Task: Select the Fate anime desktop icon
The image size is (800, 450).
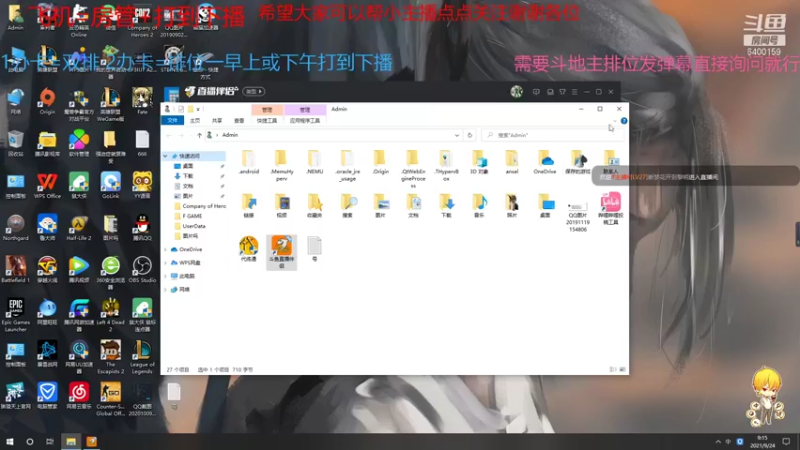Action: tap(142, 101)
